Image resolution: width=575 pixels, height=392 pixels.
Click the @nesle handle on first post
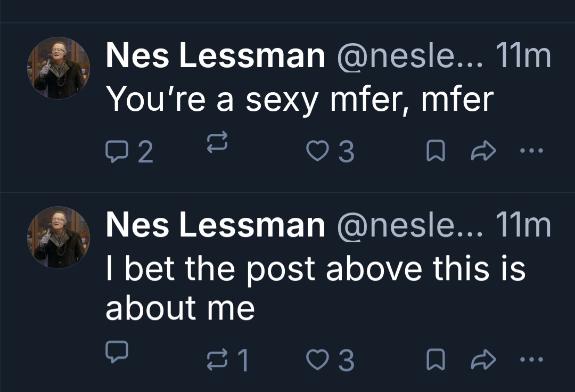click(x=409, y=55)
